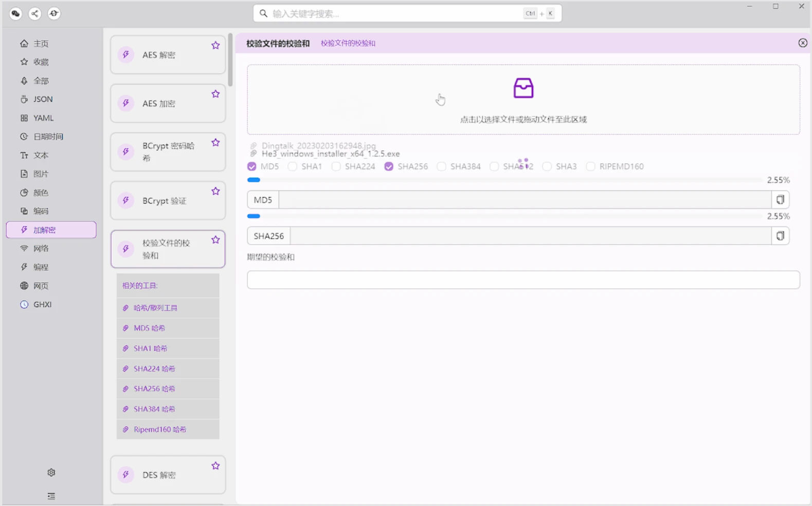This screenshot has width=812, height=506.
Task: Select file Dingtalk_20230203162948.jpg
Action: point(318,146)
